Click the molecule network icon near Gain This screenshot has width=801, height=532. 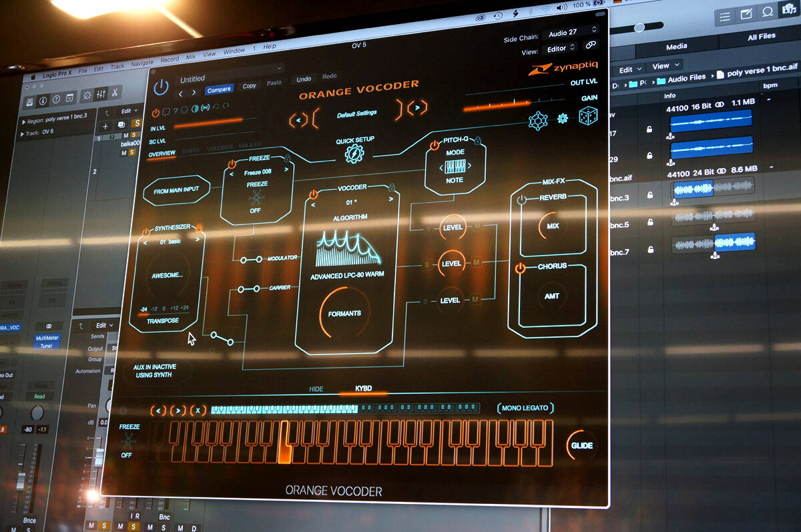click(538, 120)
